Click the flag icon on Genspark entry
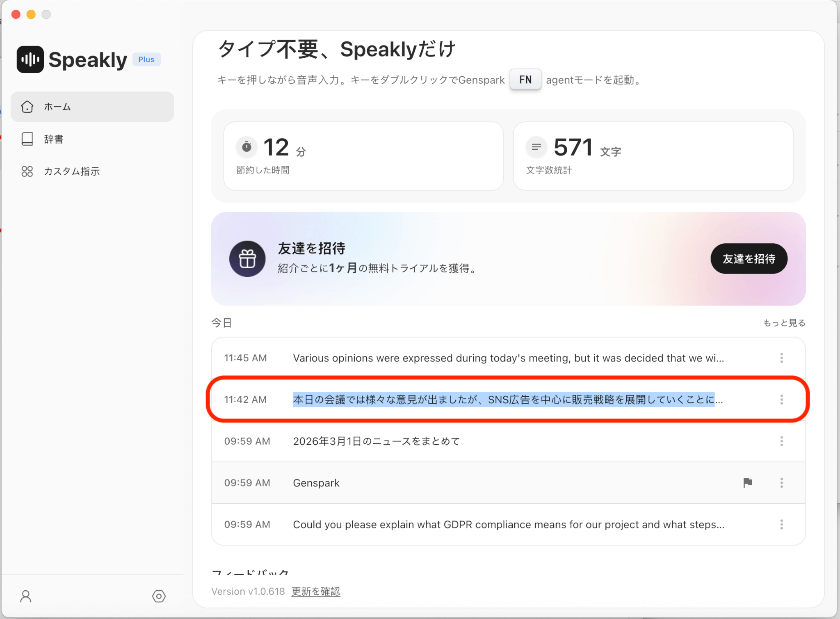Image resolution: width=840 pixels, height=619 pixels. click(747, 483)
